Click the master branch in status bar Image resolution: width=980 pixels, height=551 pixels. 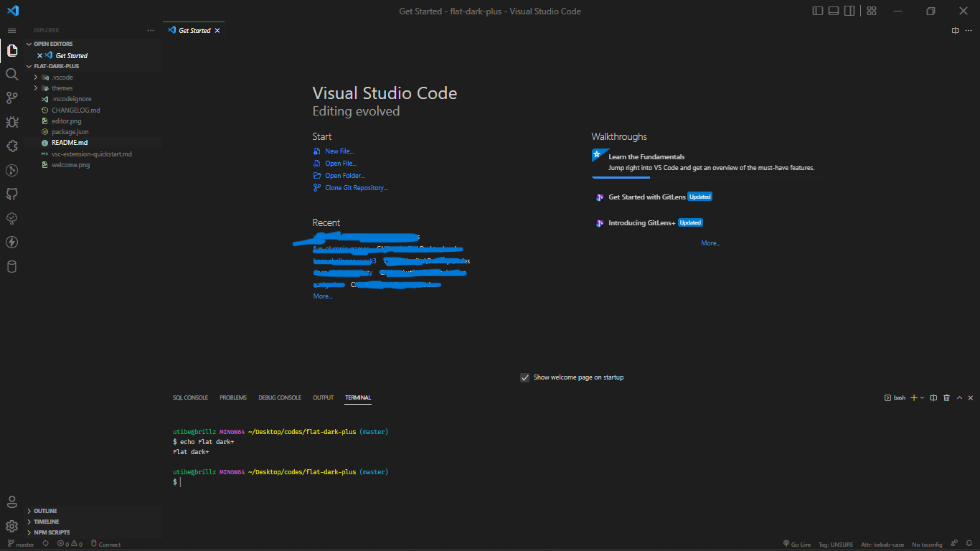pos(20,544)
